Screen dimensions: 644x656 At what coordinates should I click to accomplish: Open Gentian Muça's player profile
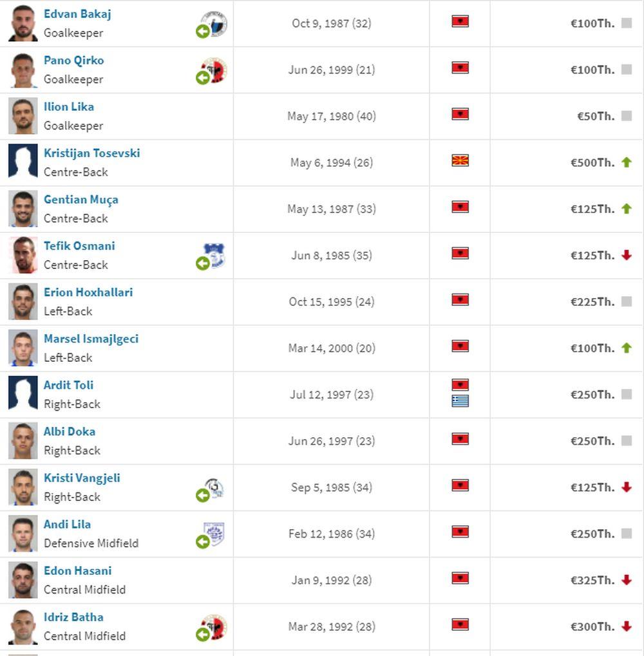click(x=81, y=200)
